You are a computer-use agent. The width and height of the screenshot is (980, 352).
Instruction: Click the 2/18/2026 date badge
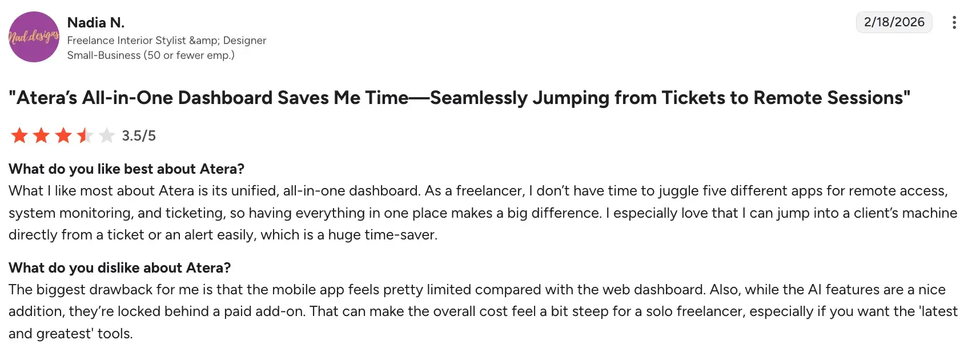point(894,22)
